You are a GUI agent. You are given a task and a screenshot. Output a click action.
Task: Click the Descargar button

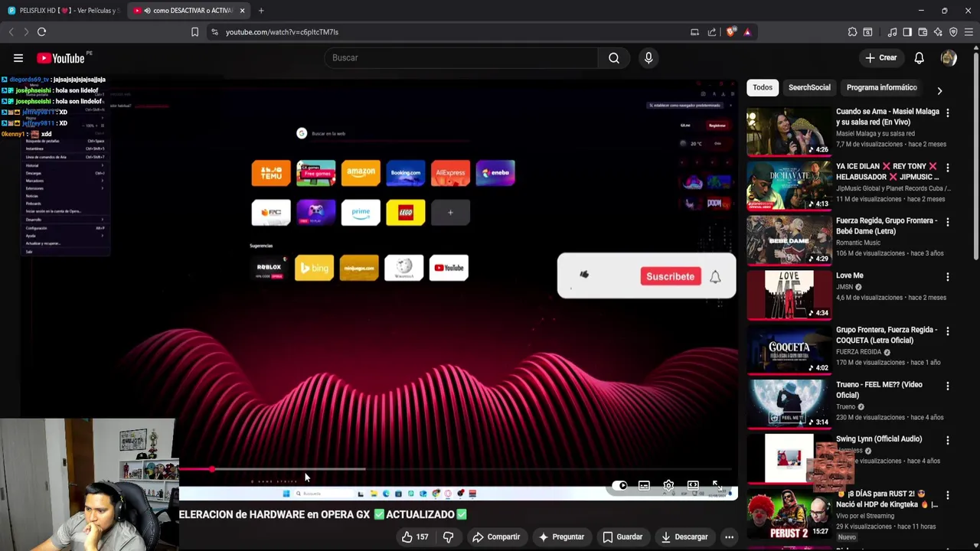pos(684,537)
